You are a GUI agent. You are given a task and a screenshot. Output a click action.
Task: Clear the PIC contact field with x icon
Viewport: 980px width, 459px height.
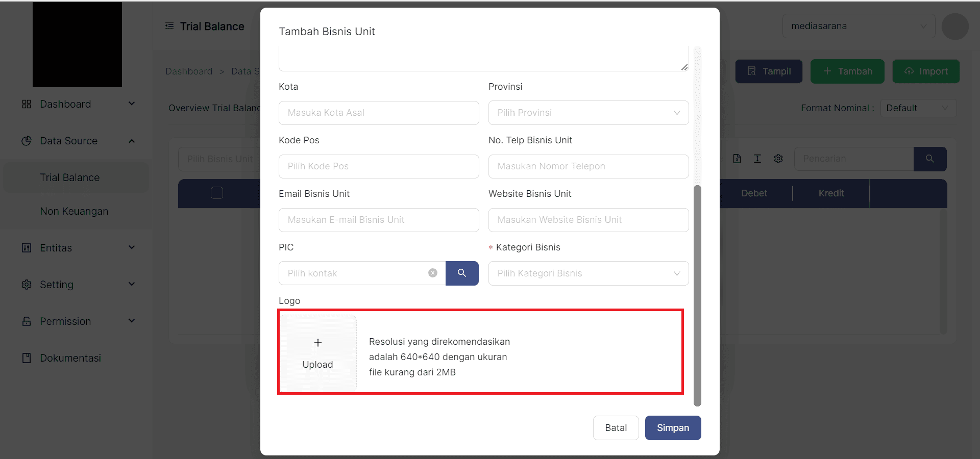coord(433,273)
